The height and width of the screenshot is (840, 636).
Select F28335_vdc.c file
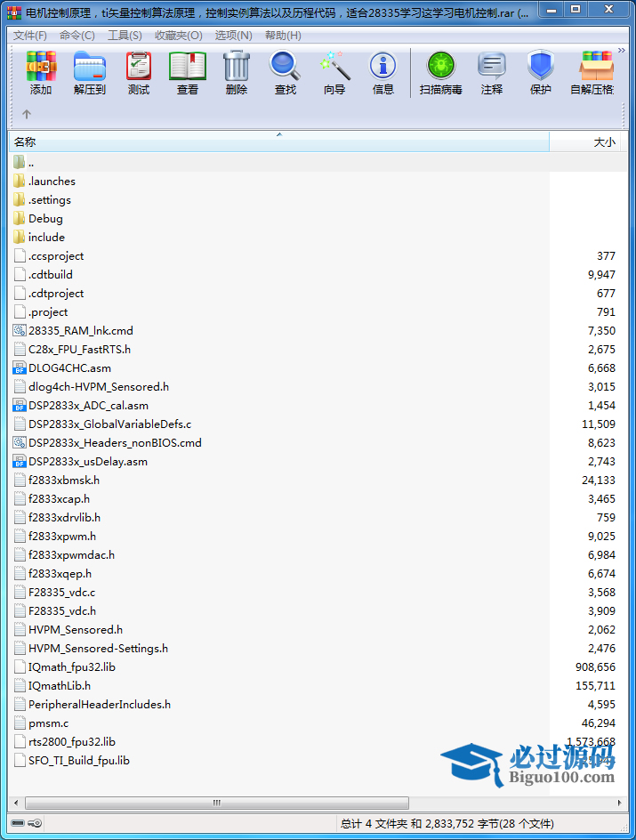54,593
